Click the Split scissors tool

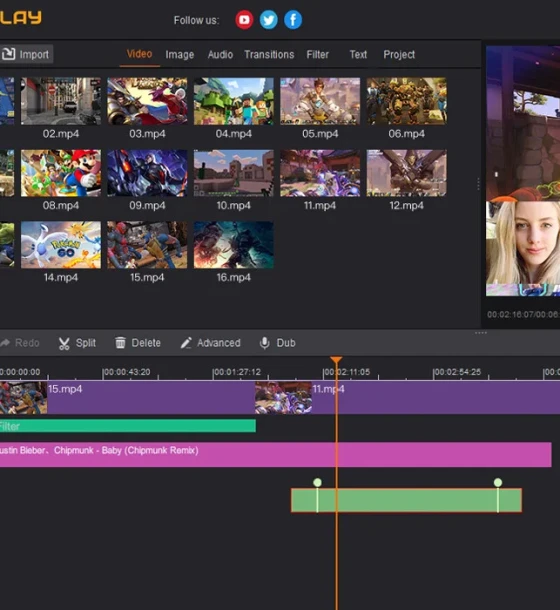tap(77, 343)
